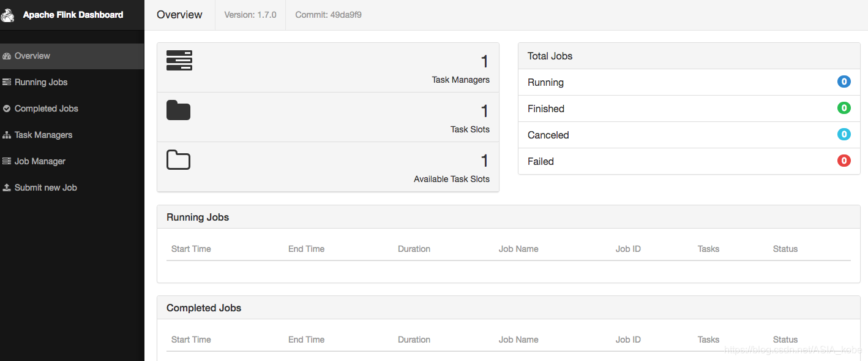868x361 pixels.
Task: Click End Time column in Running Jobs table
Action: click(x=306, y=249)
